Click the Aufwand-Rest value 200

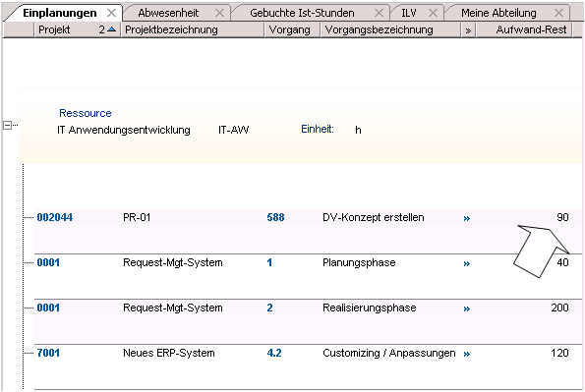pyautogui.click(x=559, y=308)
